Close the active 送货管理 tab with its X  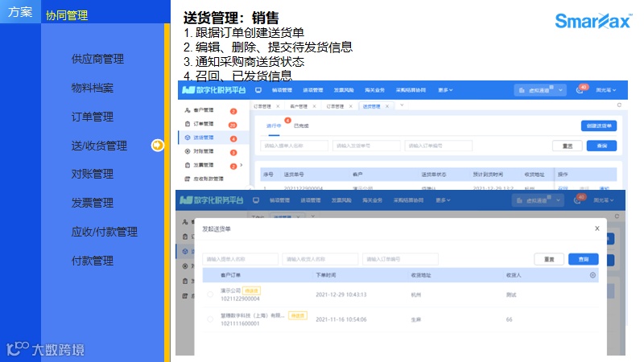(387, 106)
